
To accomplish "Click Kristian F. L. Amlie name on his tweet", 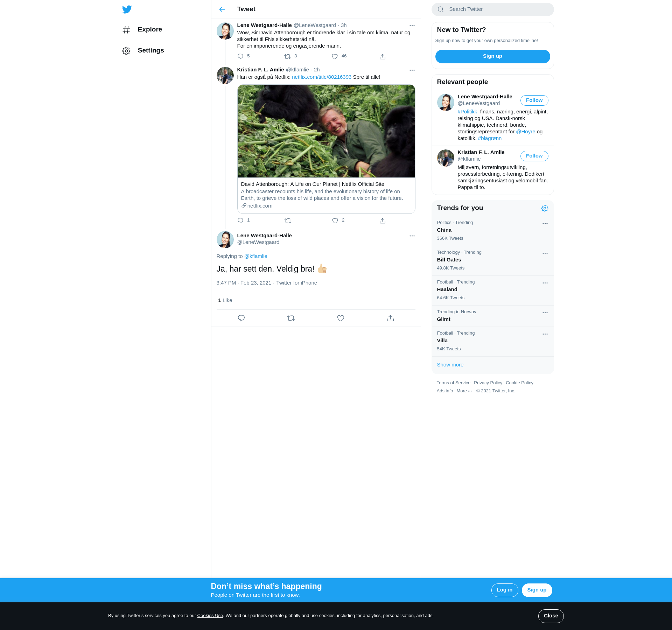I will 260,70.
